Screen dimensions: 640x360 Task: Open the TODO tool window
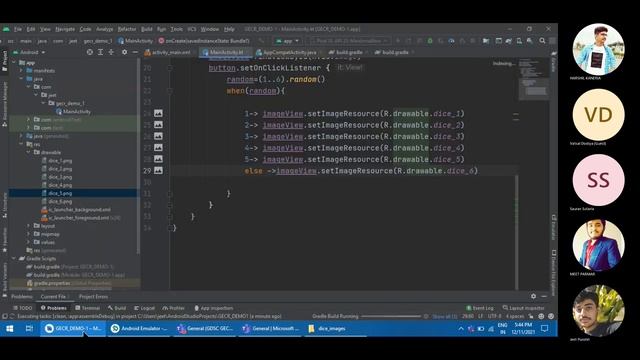(x=22, y=308)
